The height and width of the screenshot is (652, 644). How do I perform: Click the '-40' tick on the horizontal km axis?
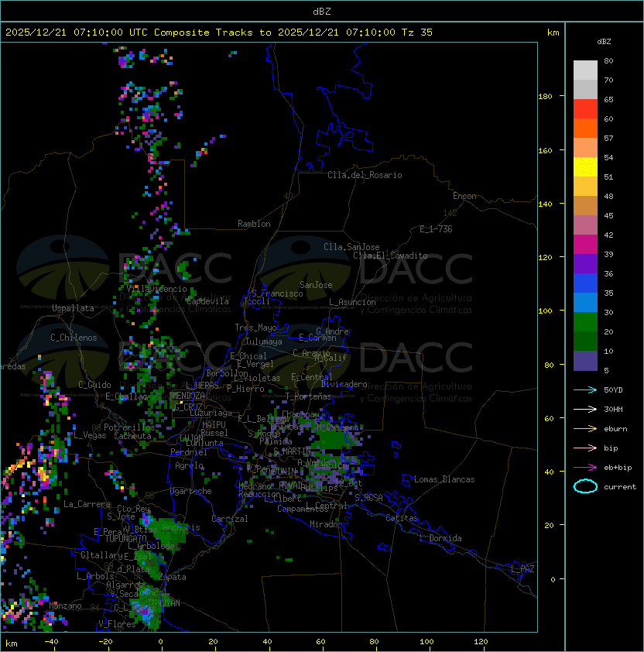(51, 642)
